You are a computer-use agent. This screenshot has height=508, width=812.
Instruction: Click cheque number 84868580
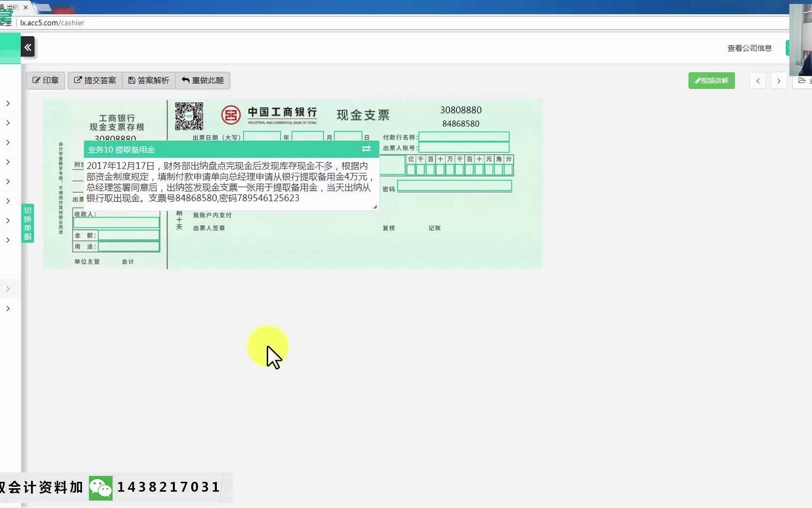(461, 124)
